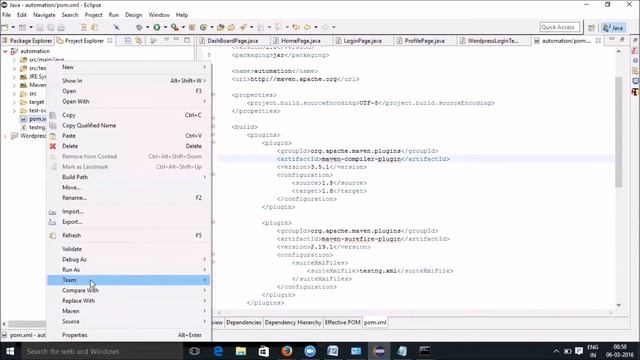The image size is (640, 360).
Task: Switch to ProfilePage.java editor tab
Action: [x=424, y=41]
